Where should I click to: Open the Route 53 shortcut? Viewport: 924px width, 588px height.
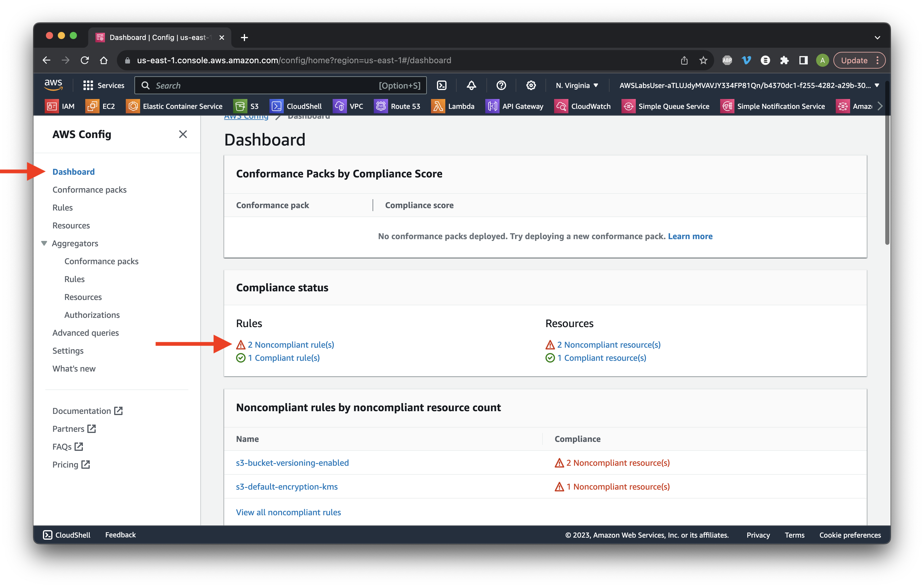coord(397,106)
